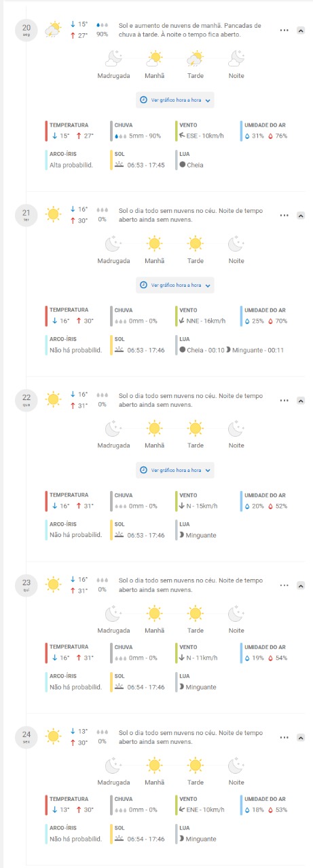Open the three-dots menu for day 20
The width and height of the screenshot is (313, 868).
284,31
